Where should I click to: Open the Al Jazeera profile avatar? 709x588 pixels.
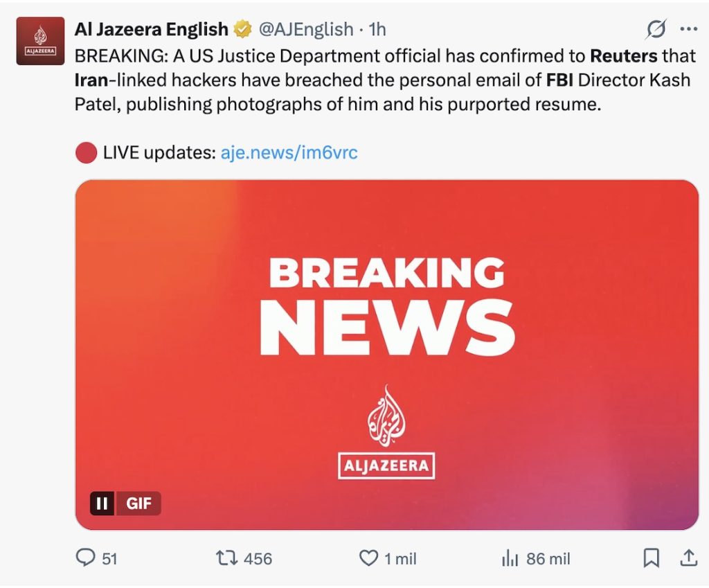tap(40, 42)
